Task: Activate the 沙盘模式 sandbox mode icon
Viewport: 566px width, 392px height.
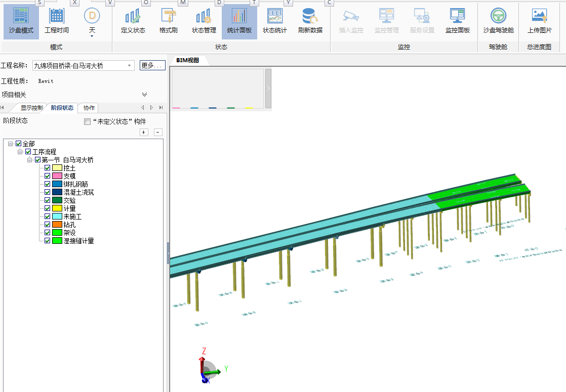Action: point(21,21)
